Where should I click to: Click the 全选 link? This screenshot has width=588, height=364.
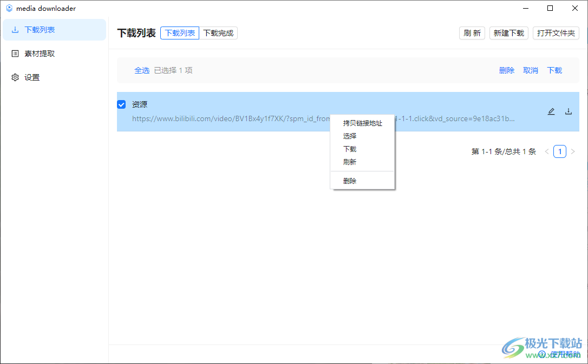coord(142,70)
